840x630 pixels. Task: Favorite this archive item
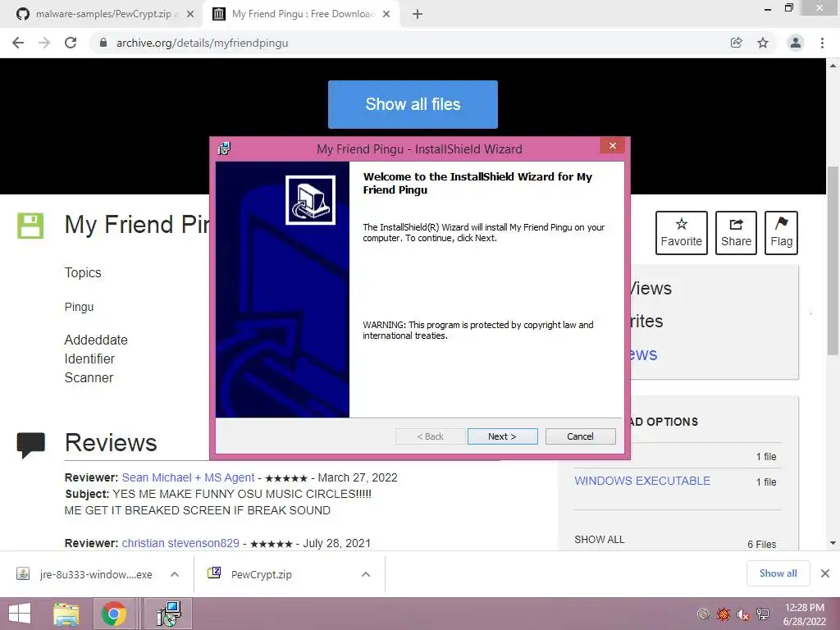pos(682,232)
